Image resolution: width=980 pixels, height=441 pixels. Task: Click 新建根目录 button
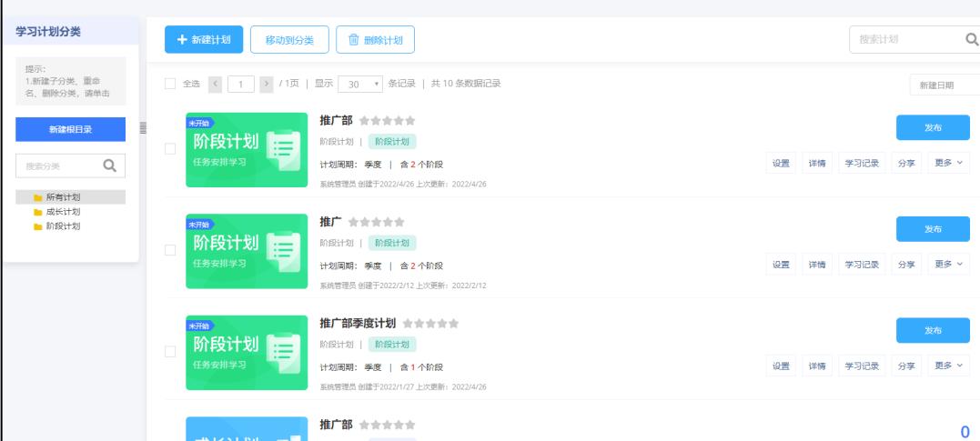(x=71, y=129)
